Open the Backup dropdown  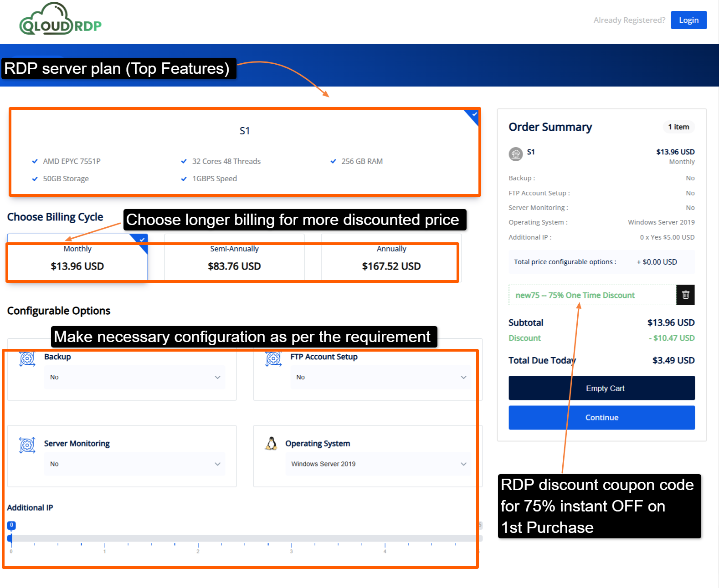click(x=135, y=377)
